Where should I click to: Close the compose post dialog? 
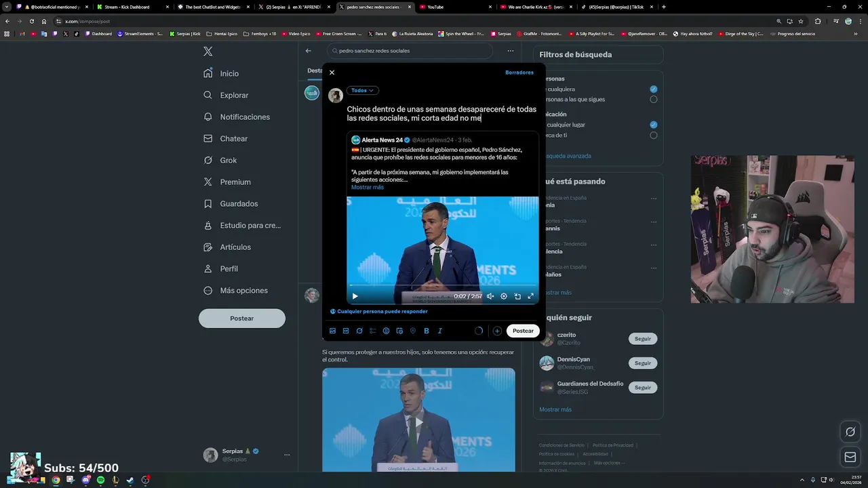point(332,73)
